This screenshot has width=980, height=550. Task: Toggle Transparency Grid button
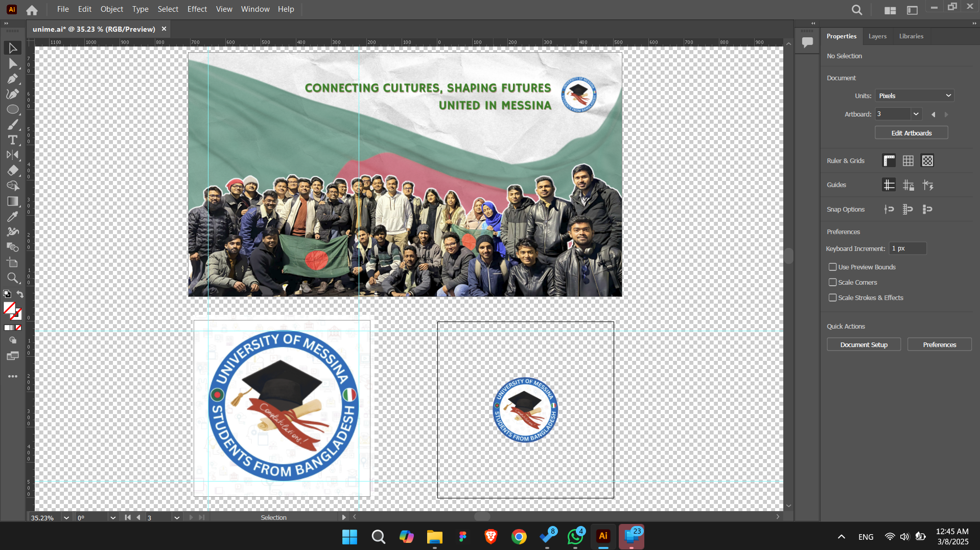pos(927,161)
